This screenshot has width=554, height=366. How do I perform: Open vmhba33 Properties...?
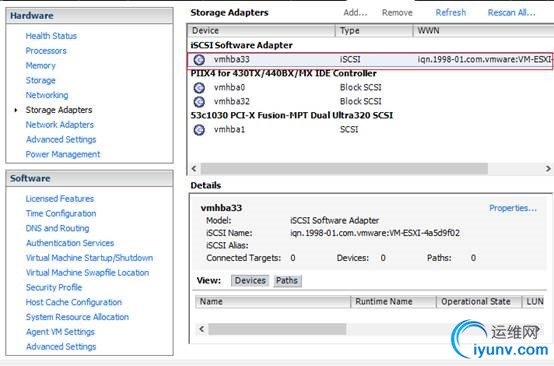tap(513, 208)
